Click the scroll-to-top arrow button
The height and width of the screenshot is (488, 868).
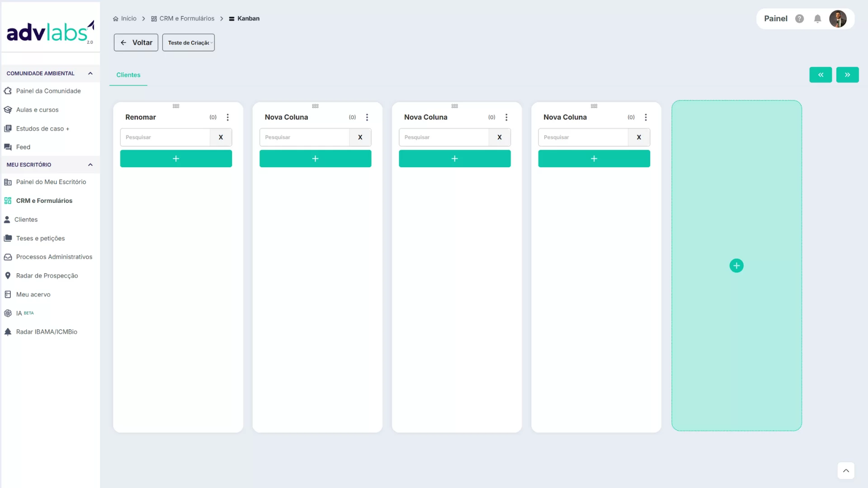coord(846,471)
